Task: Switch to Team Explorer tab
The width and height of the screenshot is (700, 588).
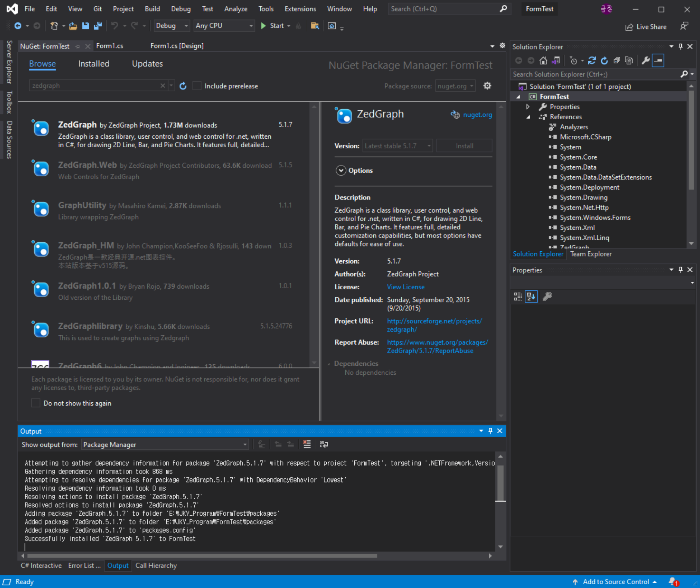Action: (x=591, y=254)
